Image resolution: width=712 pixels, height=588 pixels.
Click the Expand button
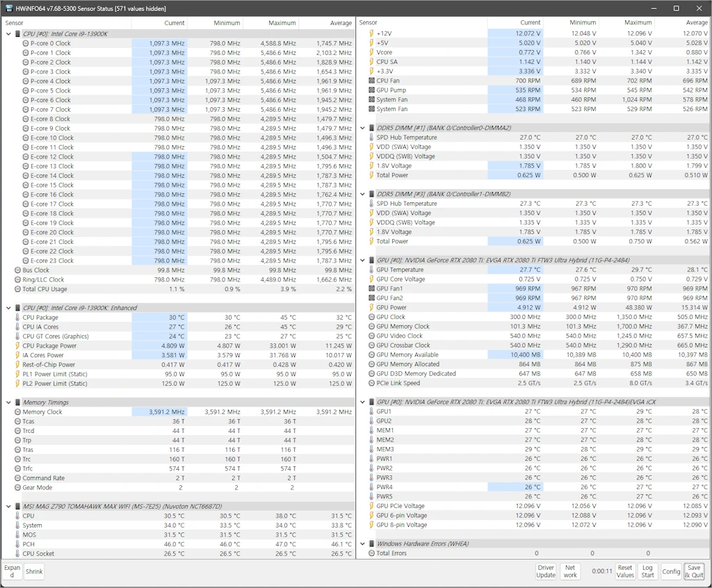tap(12, 571)
